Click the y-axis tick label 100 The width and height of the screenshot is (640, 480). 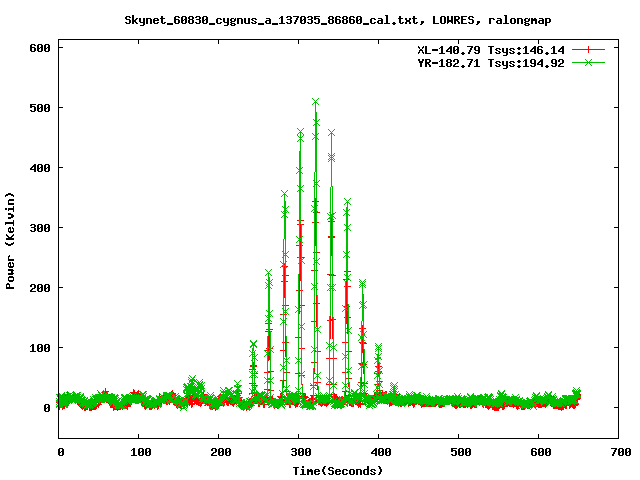(40, 348)
